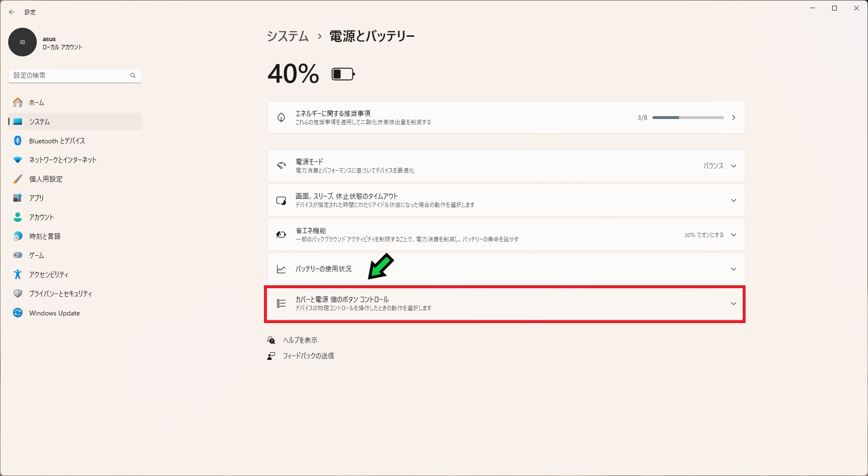Open エネルギーに関する推奨事項 progress bar
This screenshot has width=868, height=476.
688,118
